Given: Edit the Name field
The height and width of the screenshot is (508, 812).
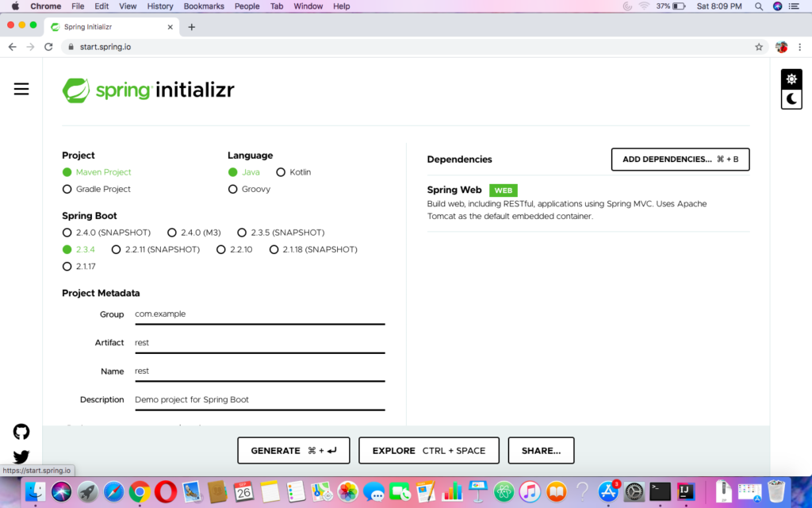Looking at the screenshot, I should tap(259, 371).
